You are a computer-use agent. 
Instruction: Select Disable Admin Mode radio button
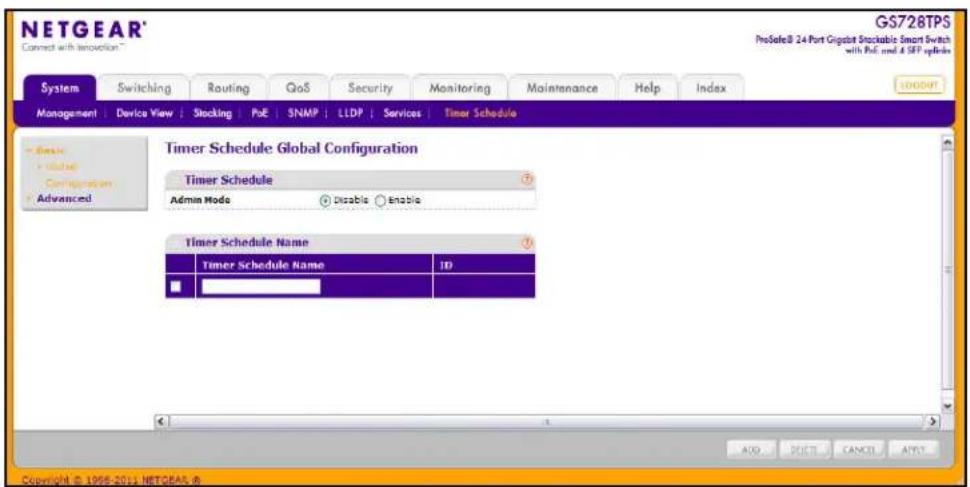point(325,200)
